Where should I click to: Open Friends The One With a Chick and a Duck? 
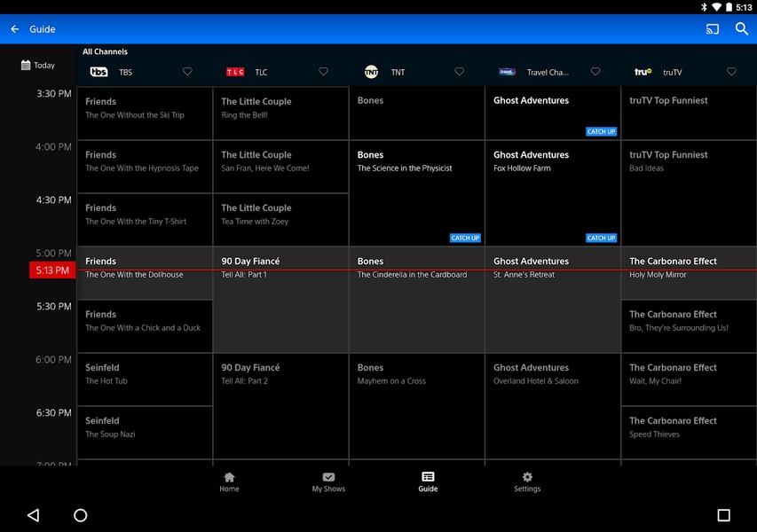pyautogui.click(x=145, y=326)
